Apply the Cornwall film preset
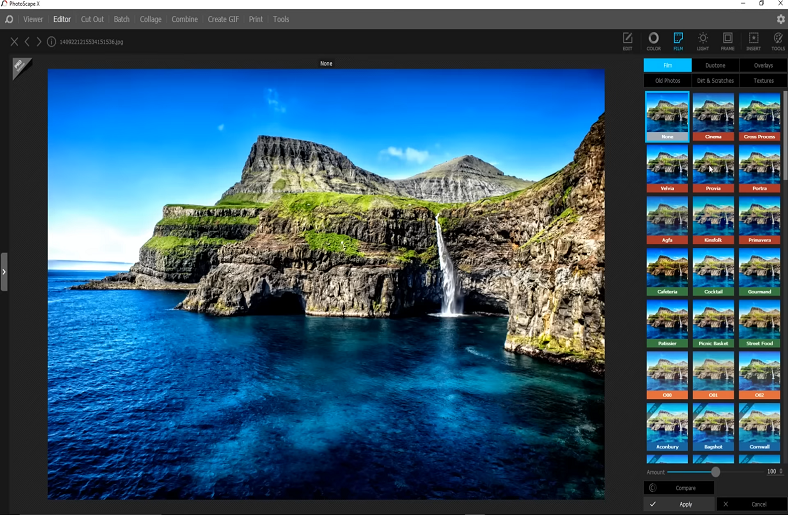Image resolution: width=788 pixels, height=515 pixels. tap(759, 427)
